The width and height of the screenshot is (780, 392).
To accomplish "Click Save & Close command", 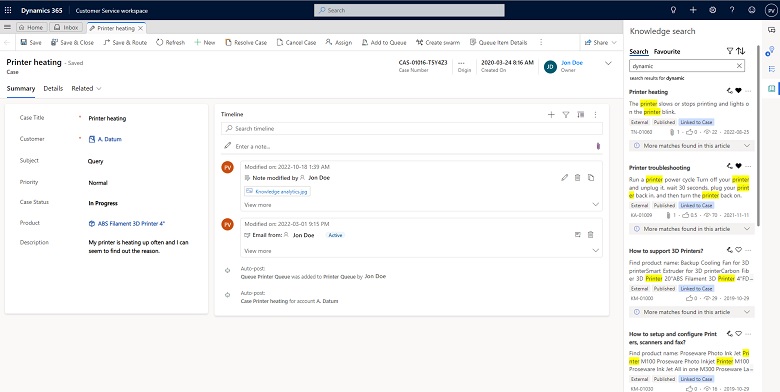I will click(x=72, y=43).
